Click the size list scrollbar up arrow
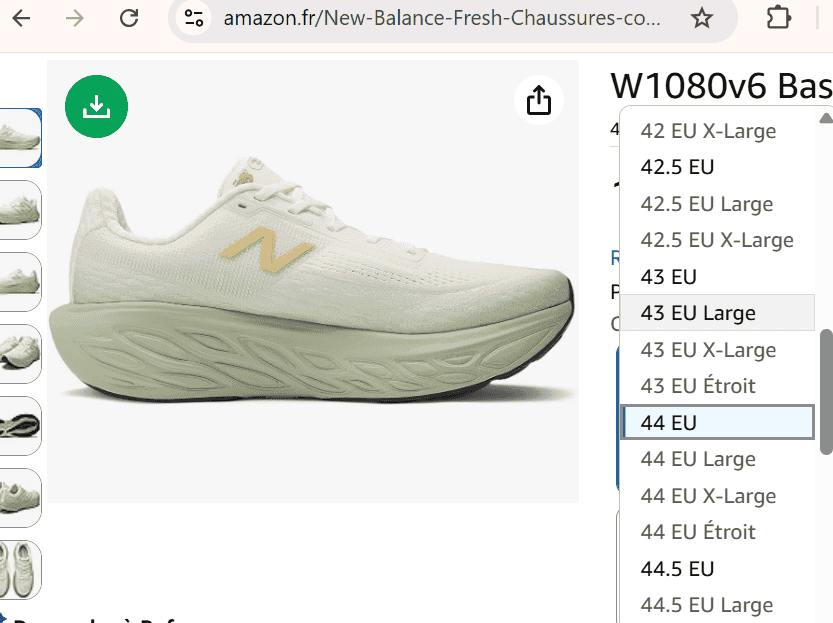833x623 pixels. coord(828,119)
